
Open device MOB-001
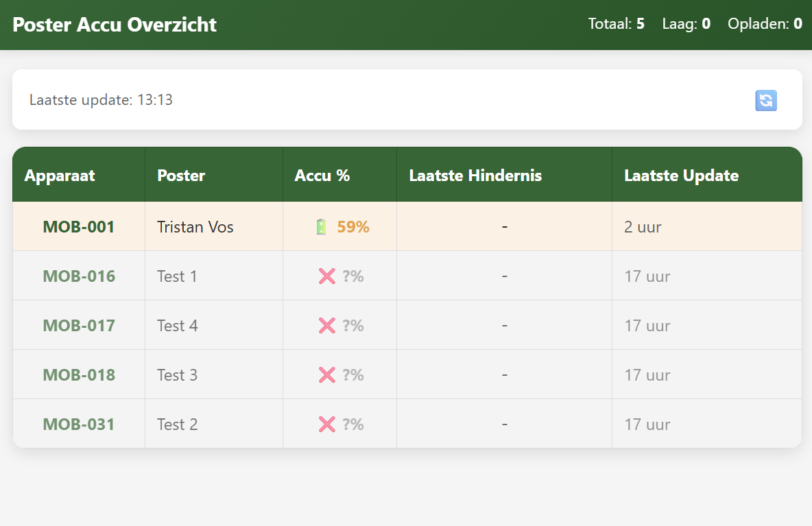tap(79, 227)
